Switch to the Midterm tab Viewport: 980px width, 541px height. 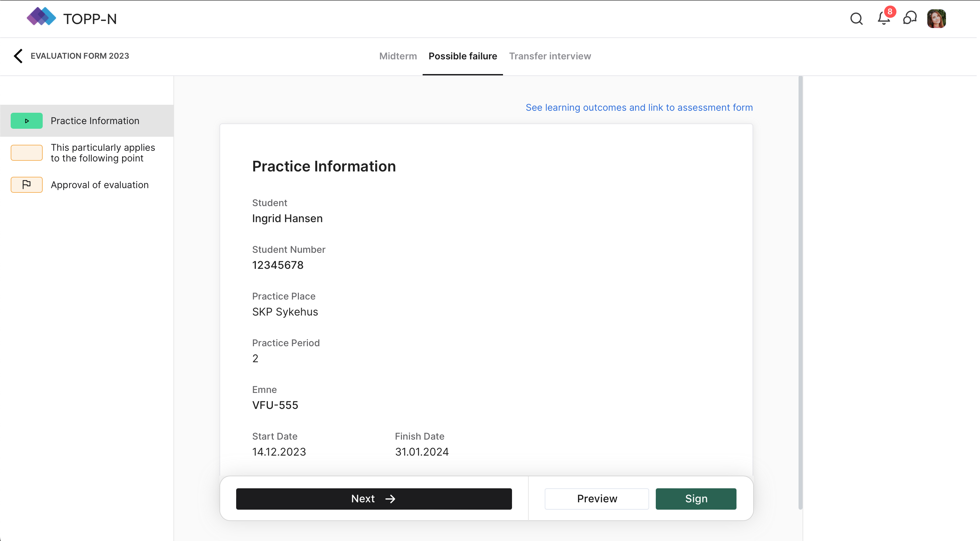coord(398,56)
